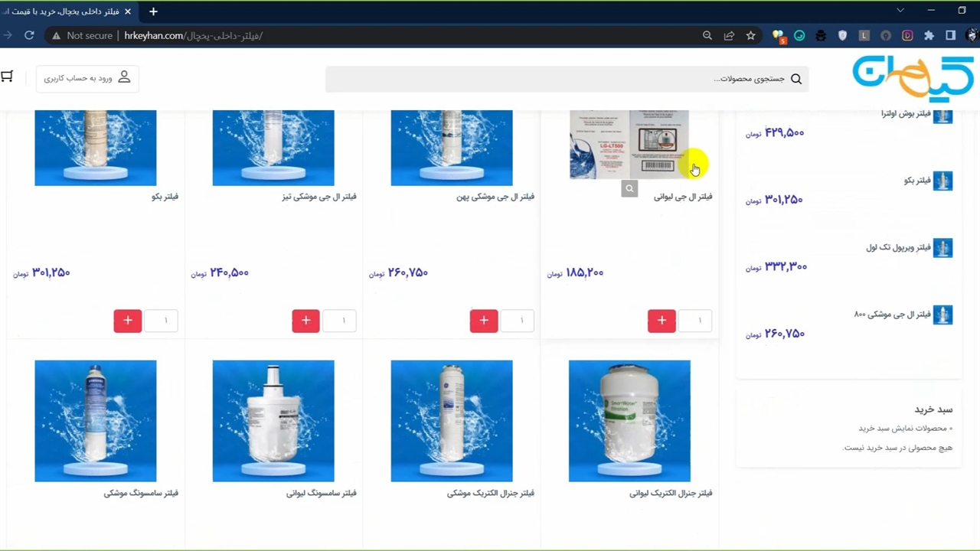Click the Keyhan site logo
Screen dimensions: 980x551
tap(913, 77)
